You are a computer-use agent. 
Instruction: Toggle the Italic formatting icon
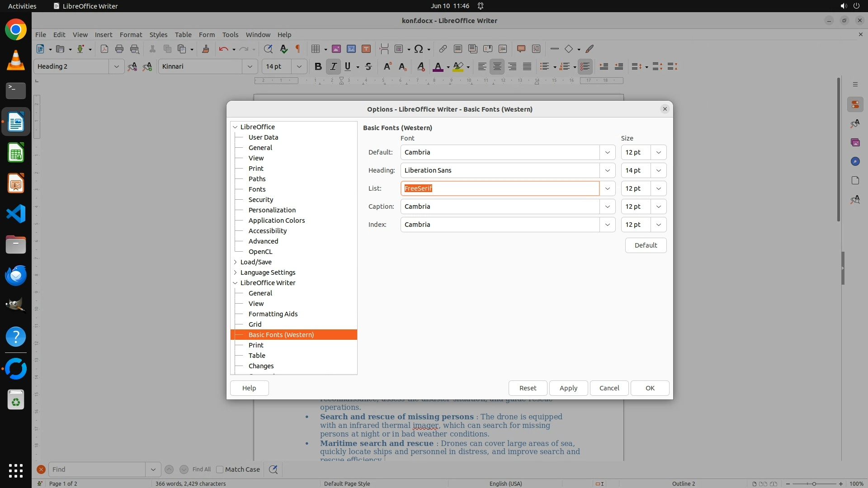333,66
